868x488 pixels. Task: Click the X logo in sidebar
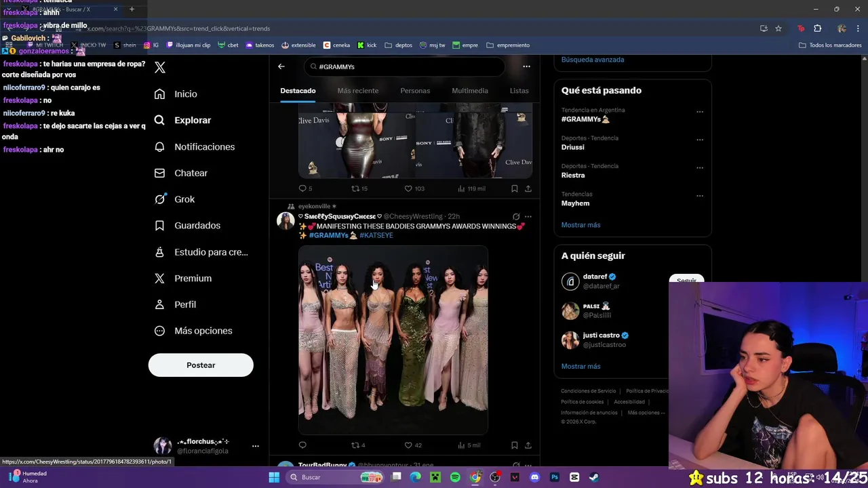click(x=160, y=67)
